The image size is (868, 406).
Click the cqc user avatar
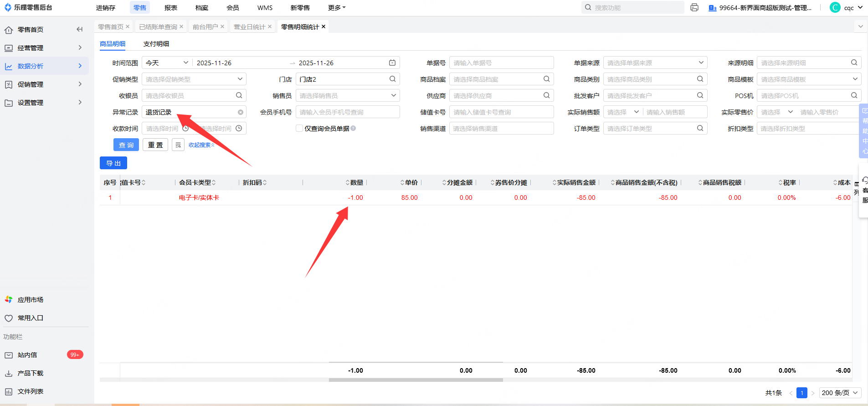(835, 7)
